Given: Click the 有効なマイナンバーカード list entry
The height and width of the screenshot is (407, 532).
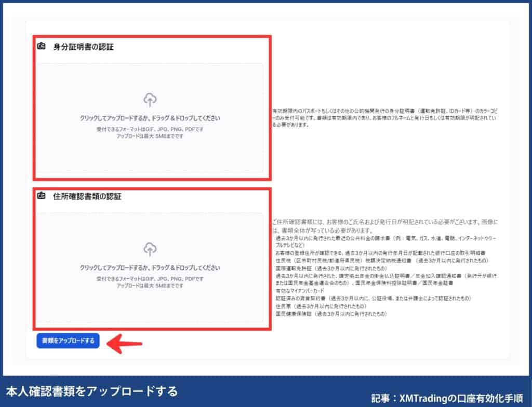Looking at the screenshot, I should coord(300,291).
